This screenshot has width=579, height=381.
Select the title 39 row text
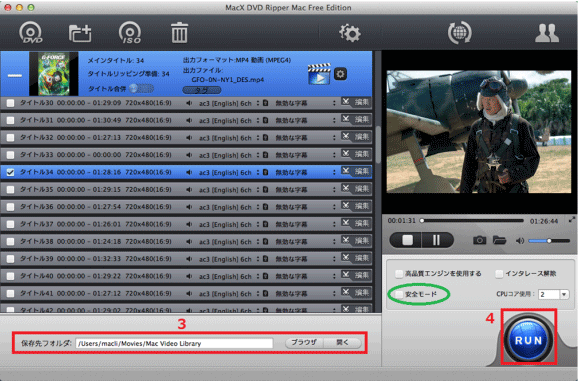[96, 259]
